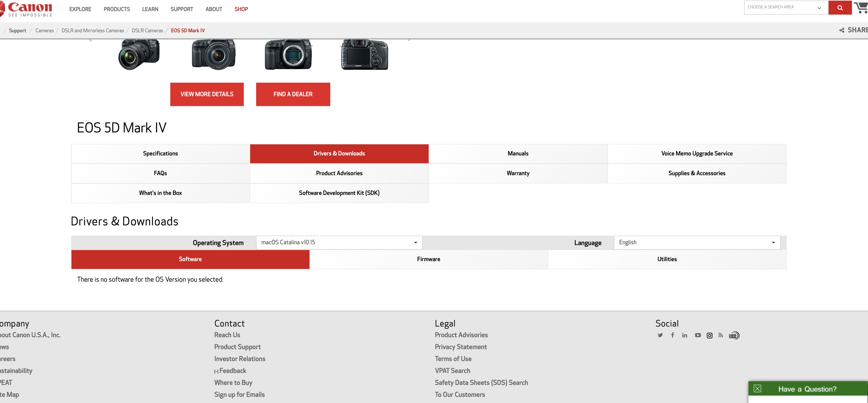Screen dimensions: 868x403
Task: Click the Facebook social icon
Action: [x=672, y=335]
